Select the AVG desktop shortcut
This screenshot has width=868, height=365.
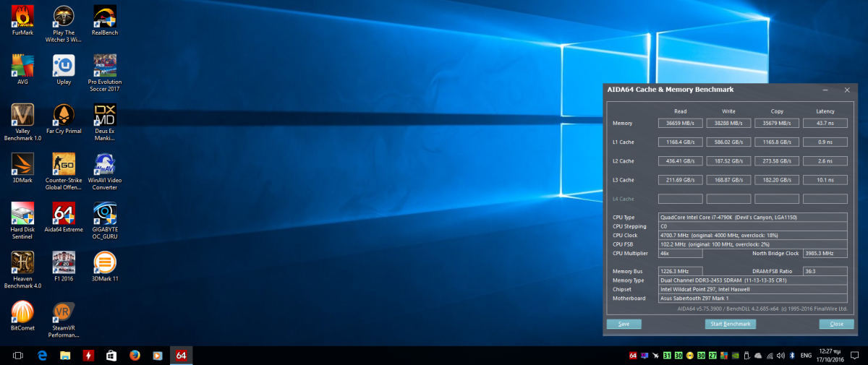[x=22, y=70]
